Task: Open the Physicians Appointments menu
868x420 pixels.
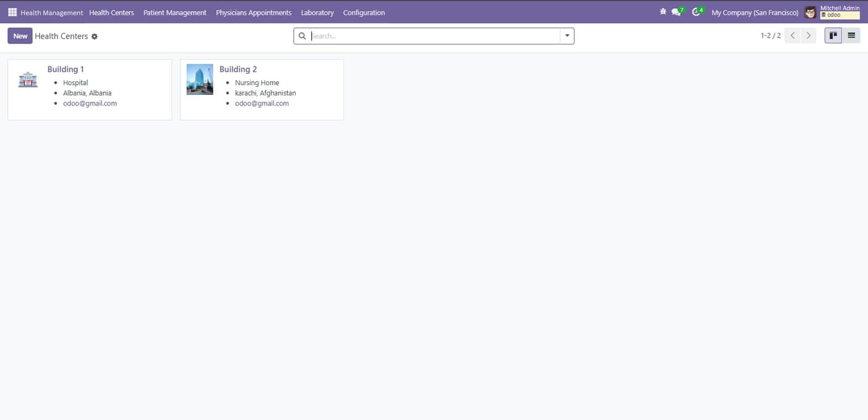Action: coord(254,12)
